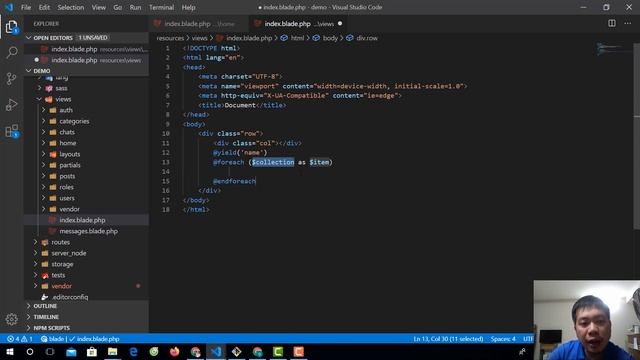Expand the posts folder

click(x=87, y=176)
